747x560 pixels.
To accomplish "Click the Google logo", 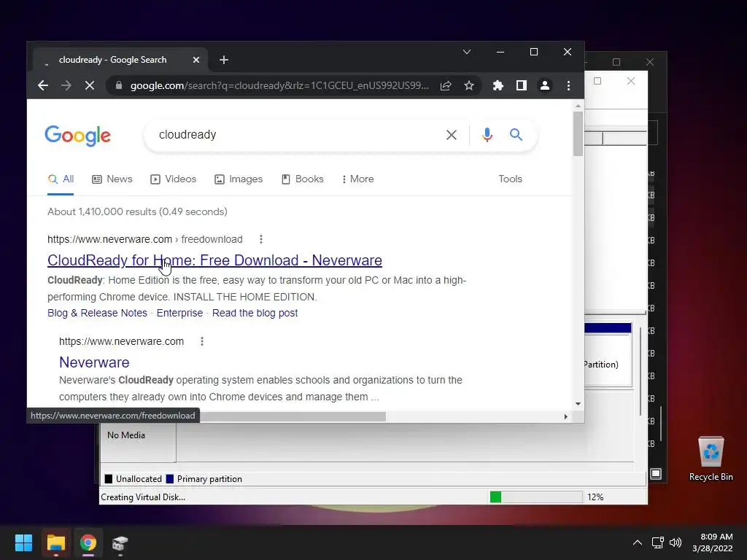I will coord(77,136).
